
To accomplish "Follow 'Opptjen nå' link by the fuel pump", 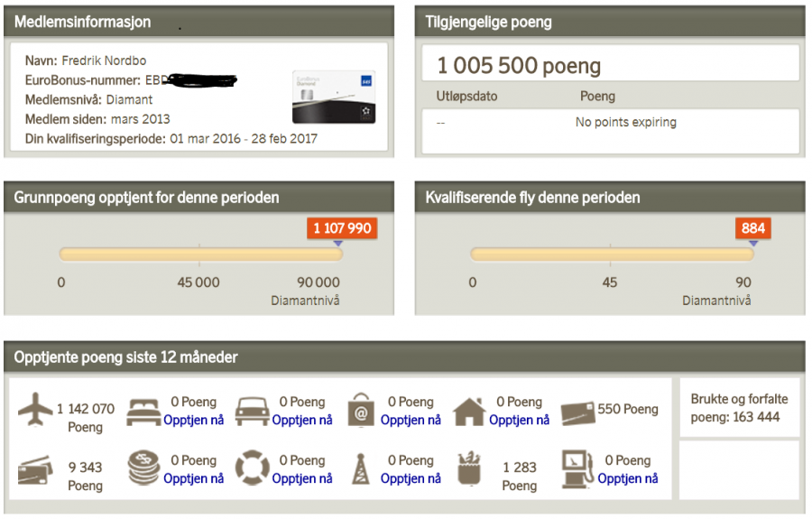I will click(628, 478).
